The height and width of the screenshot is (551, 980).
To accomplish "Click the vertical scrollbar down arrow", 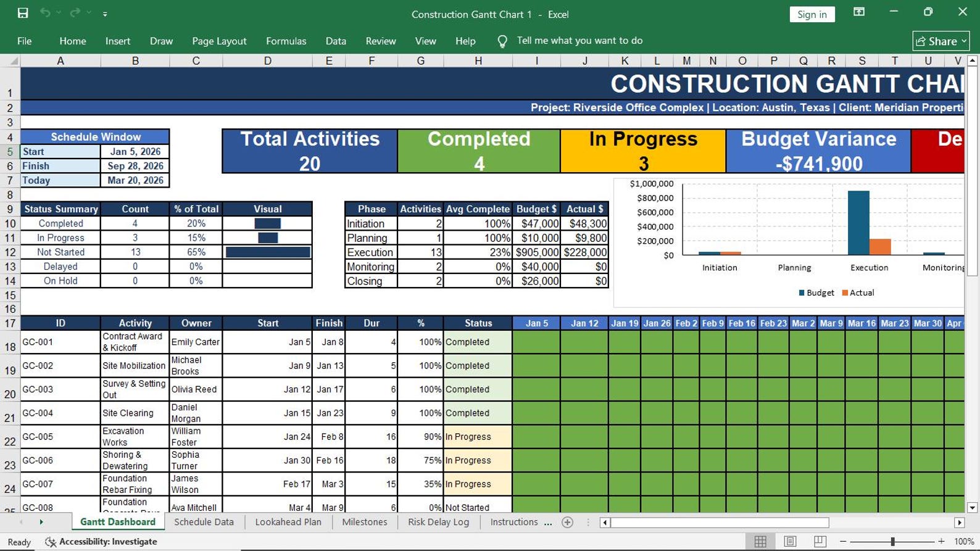I will pos(973,508).
